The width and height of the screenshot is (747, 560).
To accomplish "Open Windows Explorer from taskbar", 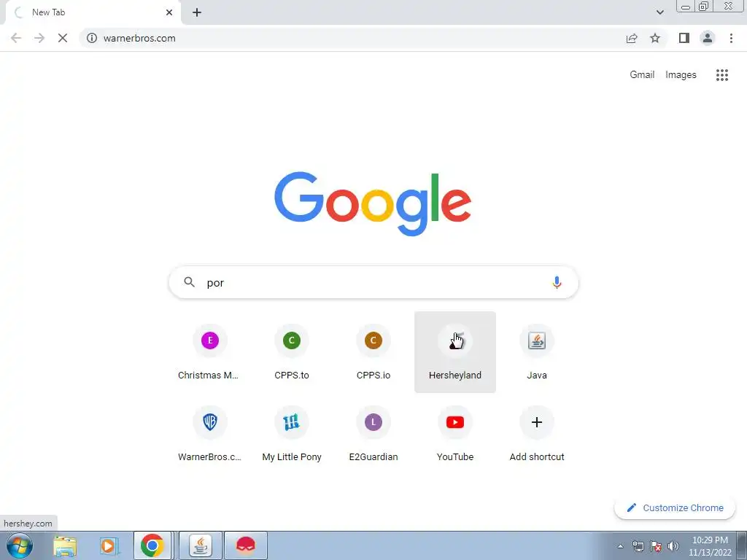I will pos(65,545).
